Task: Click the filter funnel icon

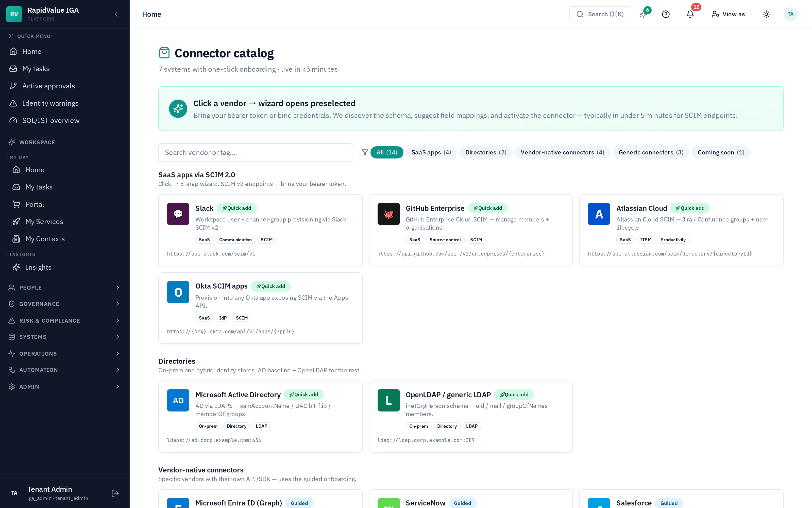Action: coord(365,152)
